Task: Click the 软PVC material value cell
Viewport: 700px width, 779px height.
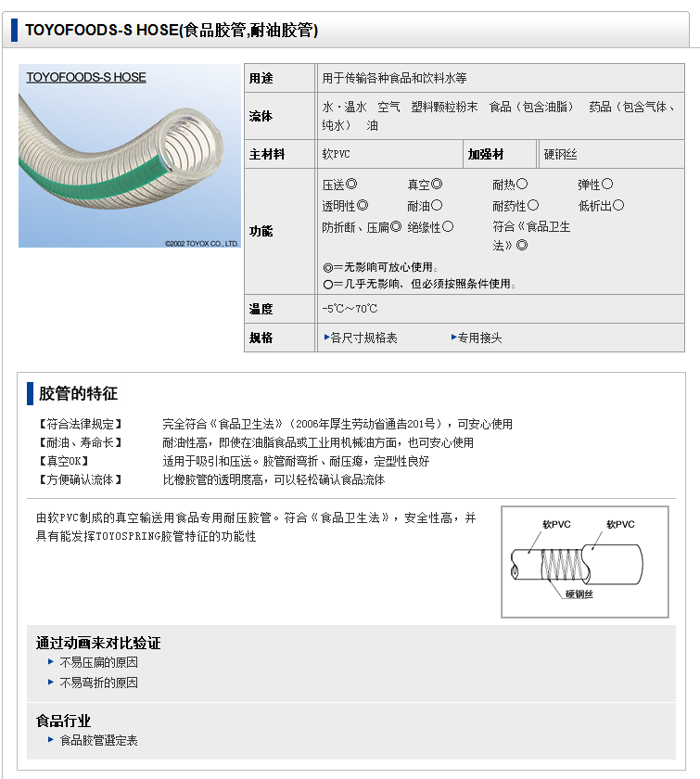Action: click(390, 155)
